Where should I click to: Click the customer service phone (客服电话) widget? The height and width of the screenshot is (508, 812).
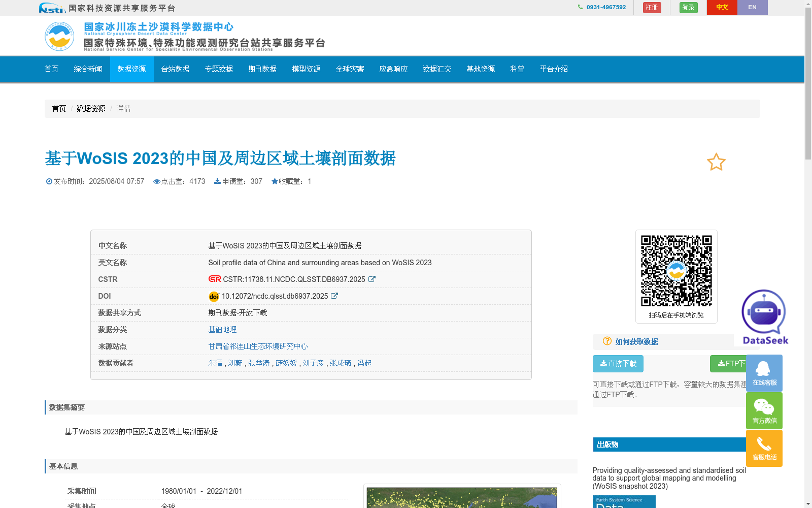764,448
